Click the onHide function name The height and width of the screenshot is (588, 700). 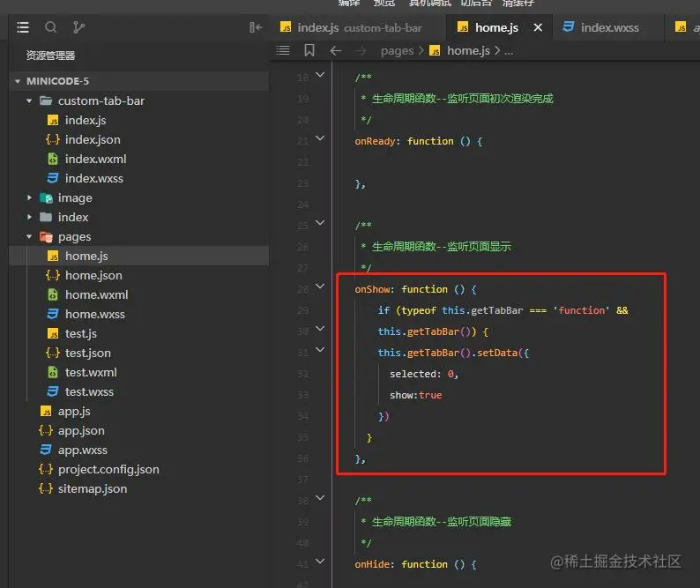372,564
